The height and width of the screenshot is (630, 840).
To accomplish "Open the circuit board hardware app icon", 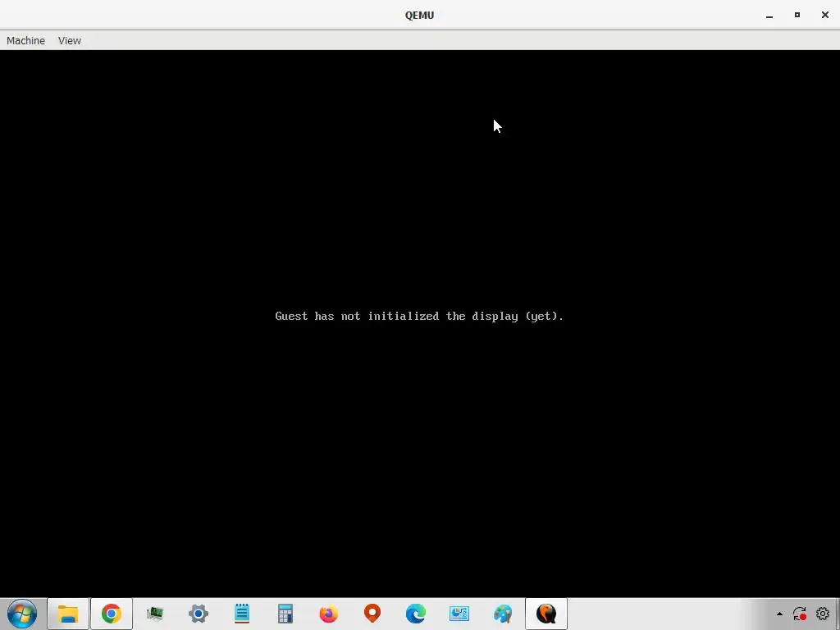I will tap(155, 614).
